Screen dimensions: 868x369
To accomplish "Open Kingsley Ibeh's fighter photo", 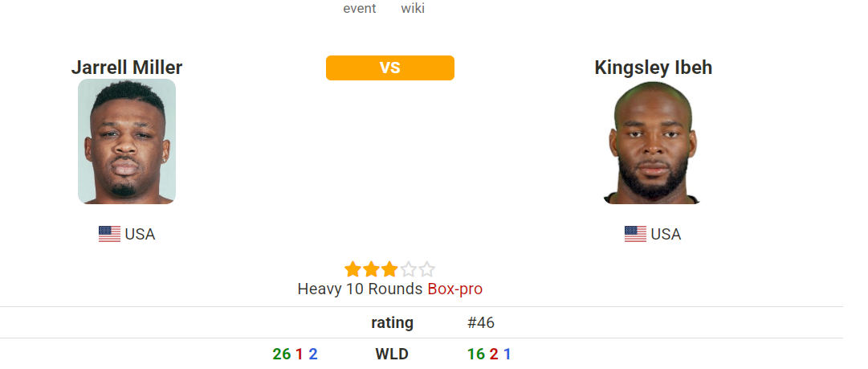I will (x=653, y=143).
